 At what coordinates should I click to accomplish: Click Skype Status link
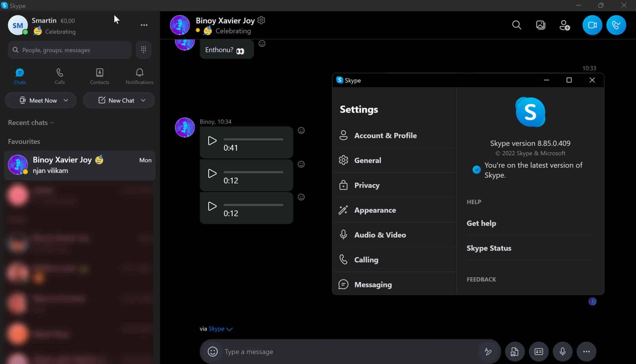click(489, 248)
